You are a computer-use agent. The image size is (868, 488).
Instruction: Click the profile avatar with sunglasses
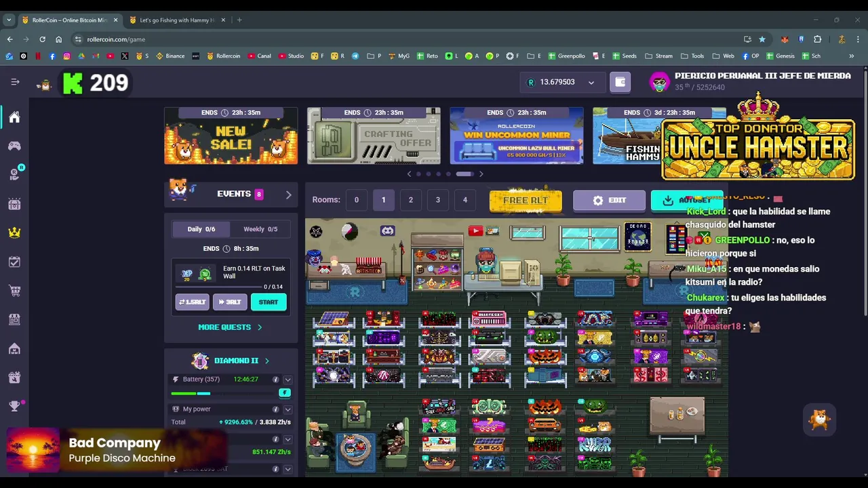659,82
